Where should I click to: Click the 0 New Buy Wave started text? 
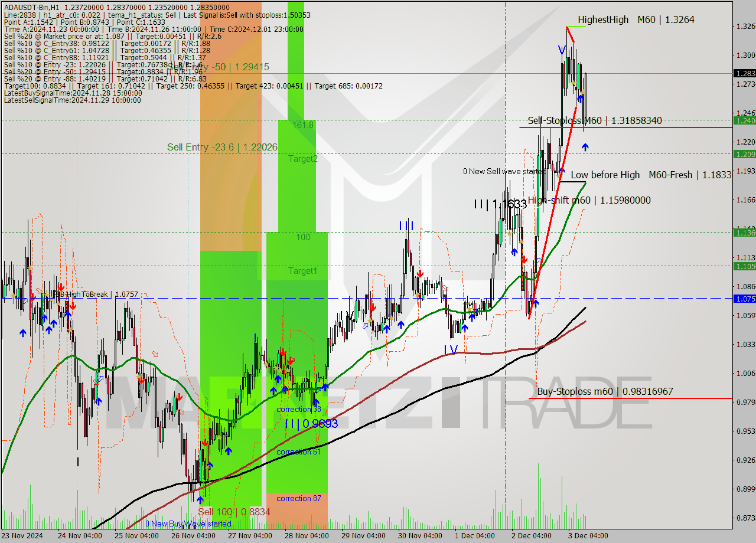click(x=188, y=524)
